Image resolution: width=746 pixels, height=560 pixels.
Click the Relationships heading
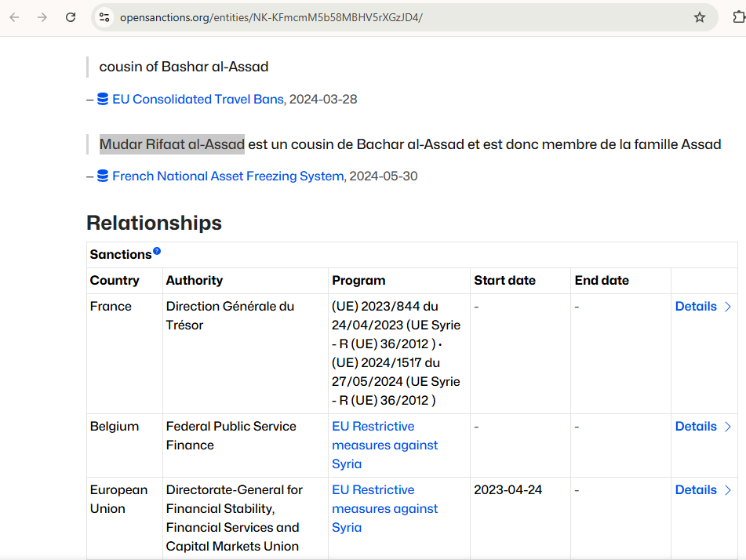coord(155,223)
